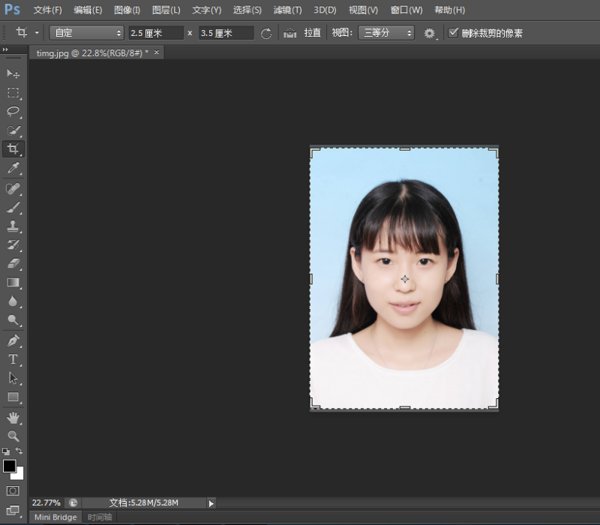Close the timg.jpg document tab
600x525 pixels.
click(x=157, y=52)
